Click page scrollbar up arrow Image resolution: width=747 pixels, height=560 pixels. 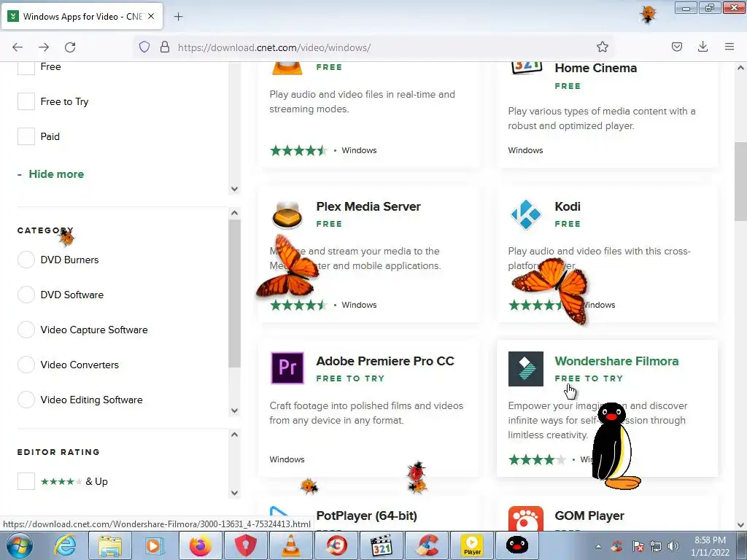coord(740,68)
